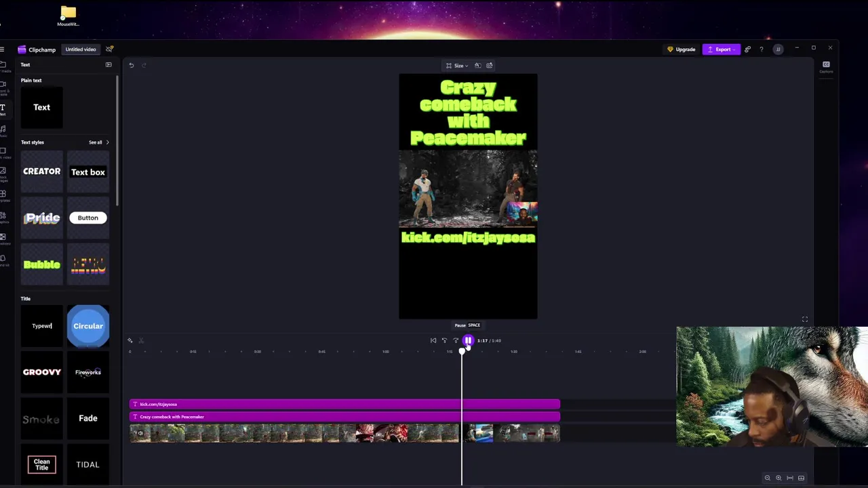Choose the Button text style
This screenshot has width=868, height=488.
tap(88, 218)
